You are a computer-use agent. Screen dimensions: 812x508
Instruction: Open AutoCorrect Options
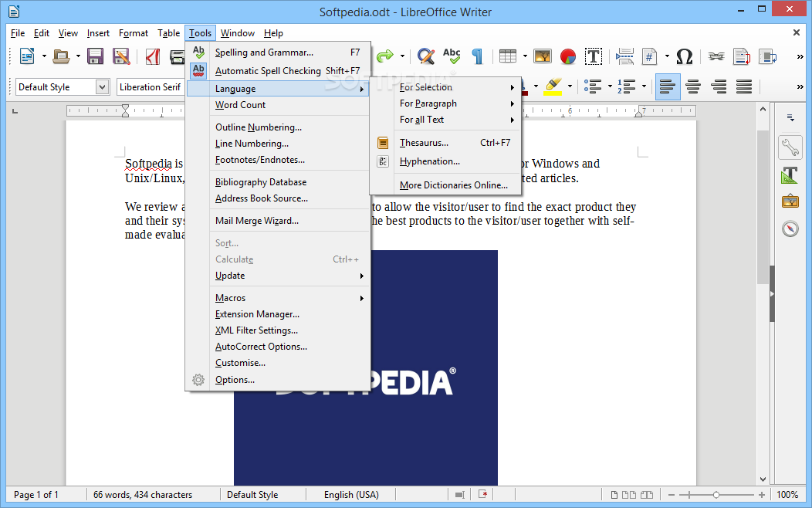tap(278, 347)
